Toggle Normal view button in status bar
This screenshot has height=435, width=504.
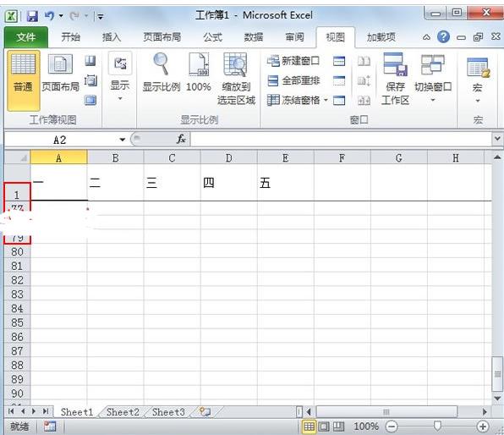click(310, 427)
